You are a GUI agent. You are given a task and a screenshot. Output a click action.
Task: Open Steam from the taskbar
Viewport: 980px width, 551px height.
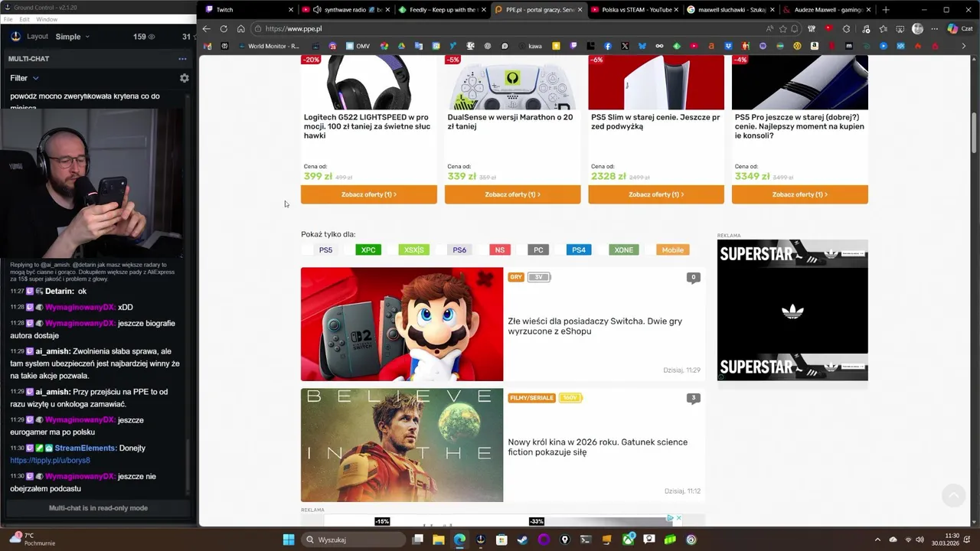coord(522,540)
